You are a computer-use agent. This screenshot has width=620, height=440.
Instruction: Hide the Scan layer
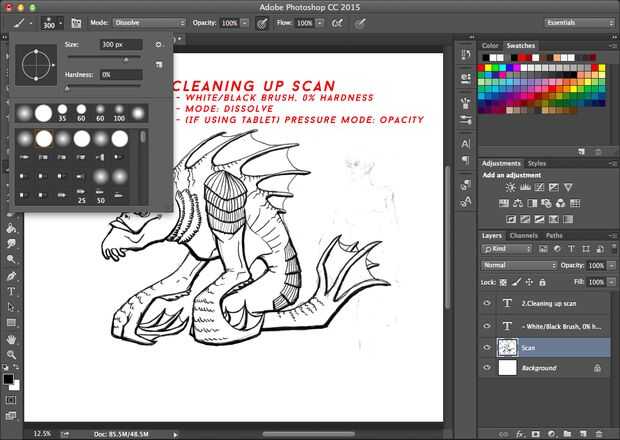(487, 348)
